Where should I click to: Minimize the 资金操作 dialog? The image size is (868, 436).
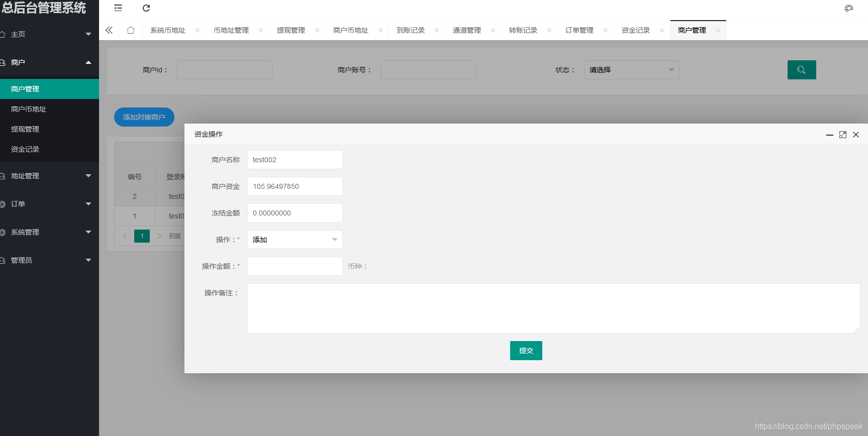coord(830,135)
